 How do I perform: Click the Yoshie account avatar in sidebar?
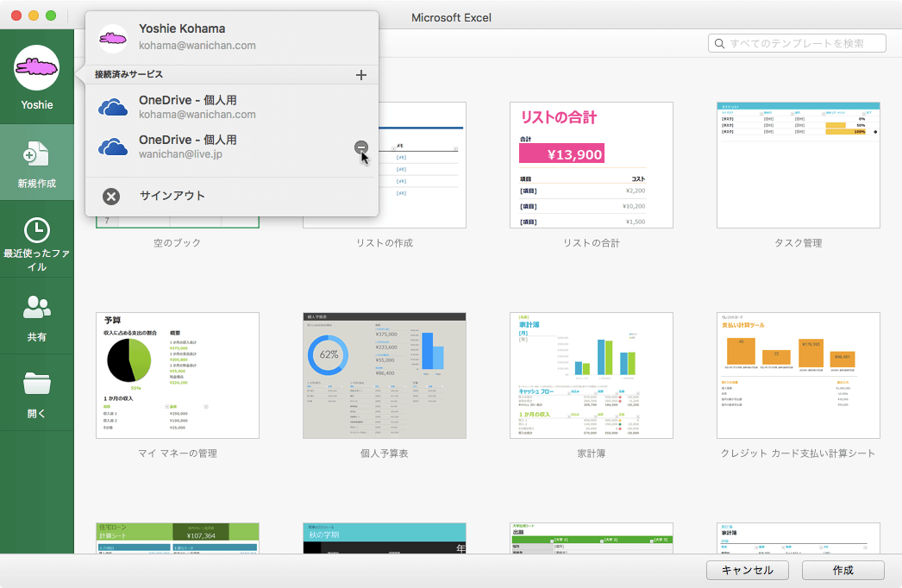37,68
